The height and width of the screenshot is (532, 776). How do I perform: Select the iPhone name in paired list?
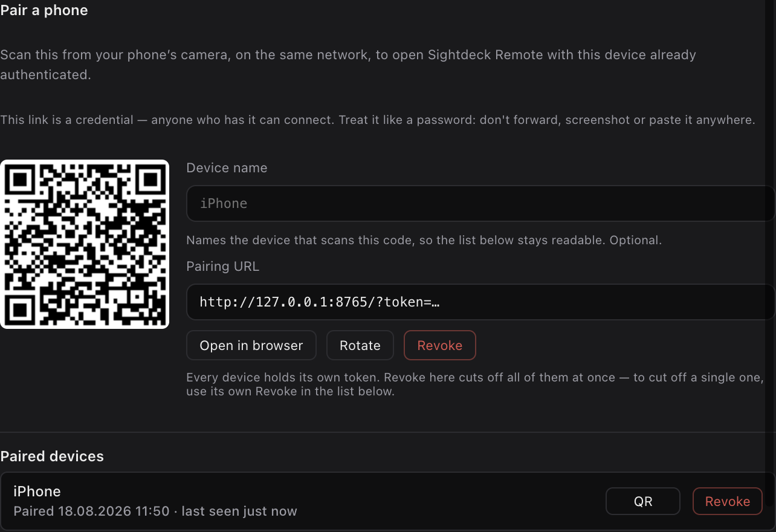tap(37, 491)
